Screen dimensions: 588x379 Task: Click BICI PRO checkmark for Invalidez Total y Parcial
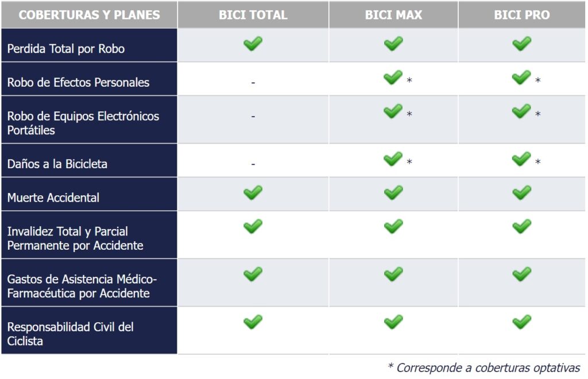[x=521, y=226]
